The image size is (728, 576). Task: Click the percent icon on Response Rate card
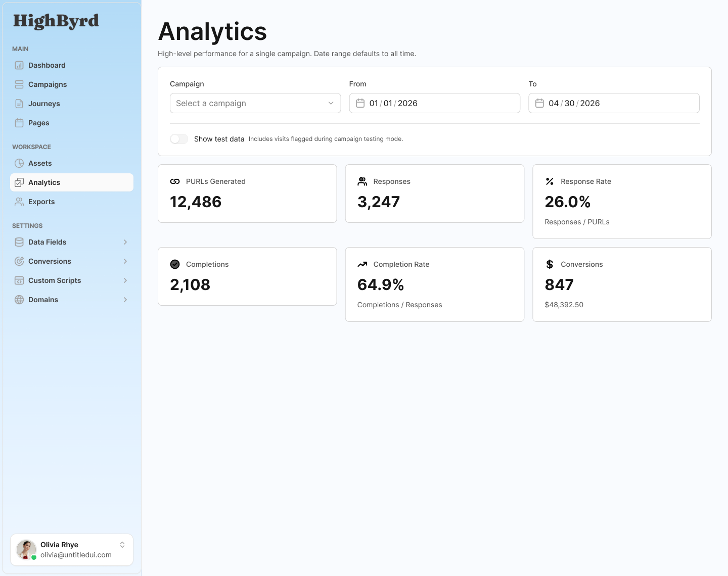550,181
